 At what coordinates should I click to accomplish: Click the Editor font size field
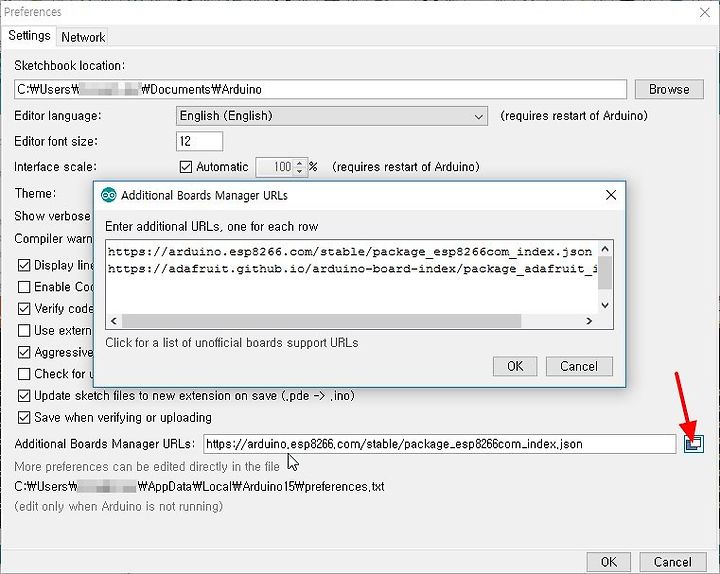tap(199, 141)
